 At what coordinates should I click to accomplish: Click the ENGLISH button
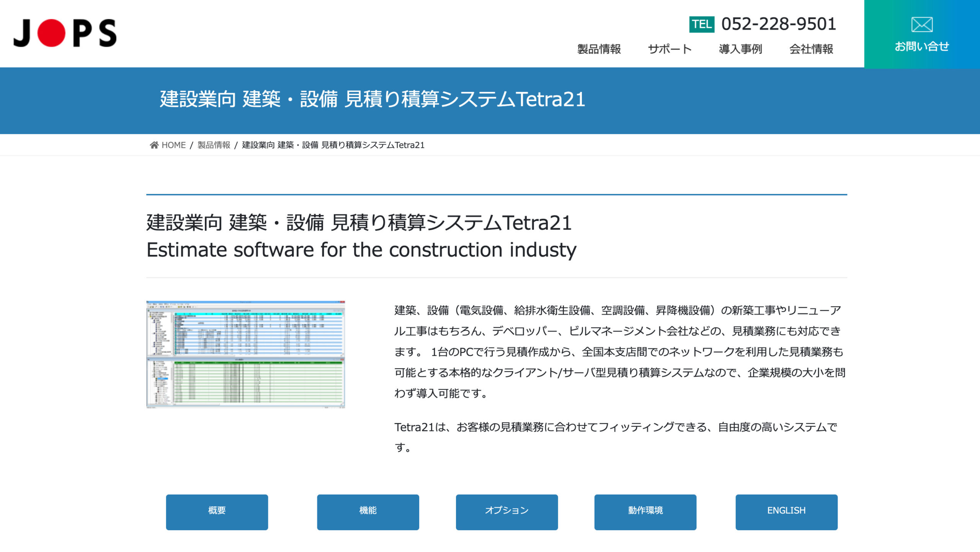(786, 512)
